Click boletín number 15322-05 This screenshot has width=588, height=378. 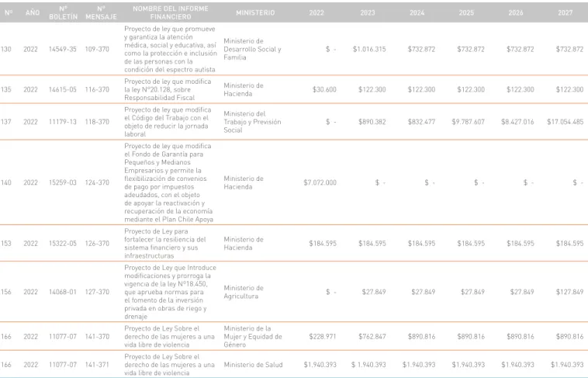pos(63,244)
